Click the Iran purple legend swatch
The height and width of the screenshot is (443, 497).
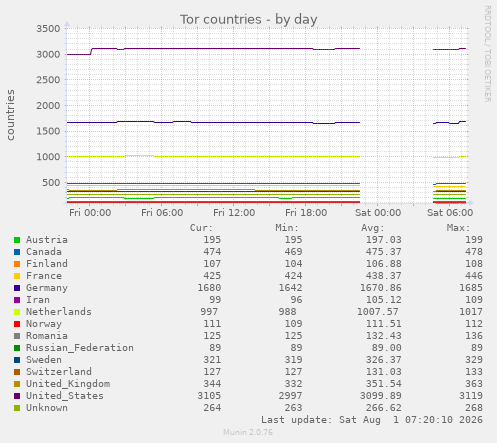coord(17,300)
